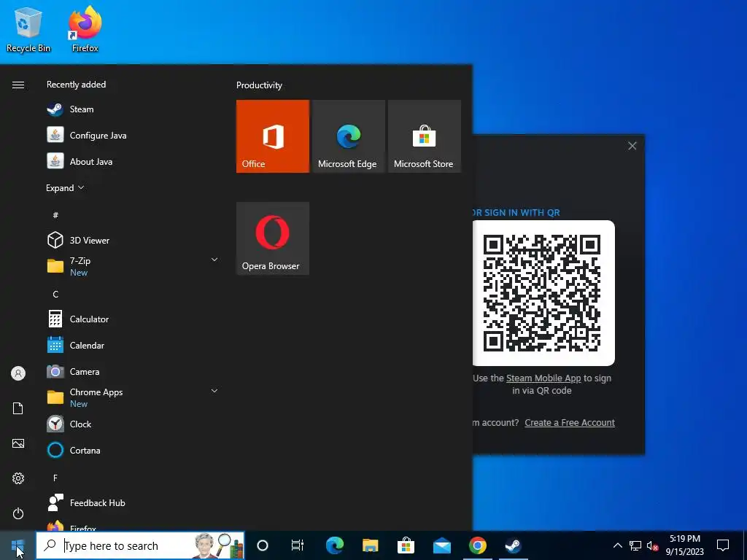The image size is (747, 560).
Task: Open Recycle Bin on the desktop
Action: pyautogui.click(x=28, y=29)
